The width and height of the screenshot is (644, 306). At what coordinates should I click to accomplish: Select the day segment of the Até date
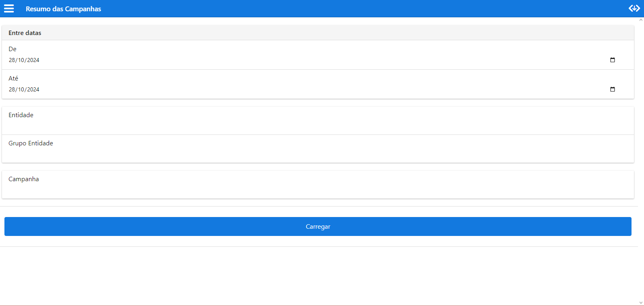coord(12,90)
